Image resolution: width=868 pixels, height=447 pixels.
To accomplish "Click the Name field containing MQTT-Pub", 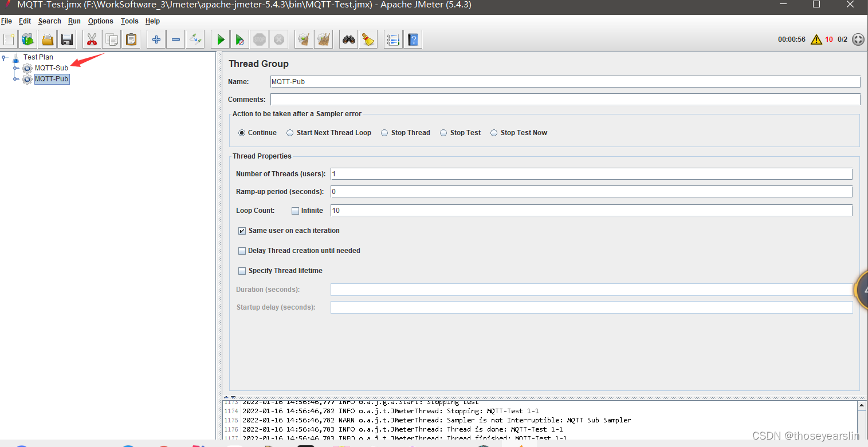I will click(x=565, y=81).
